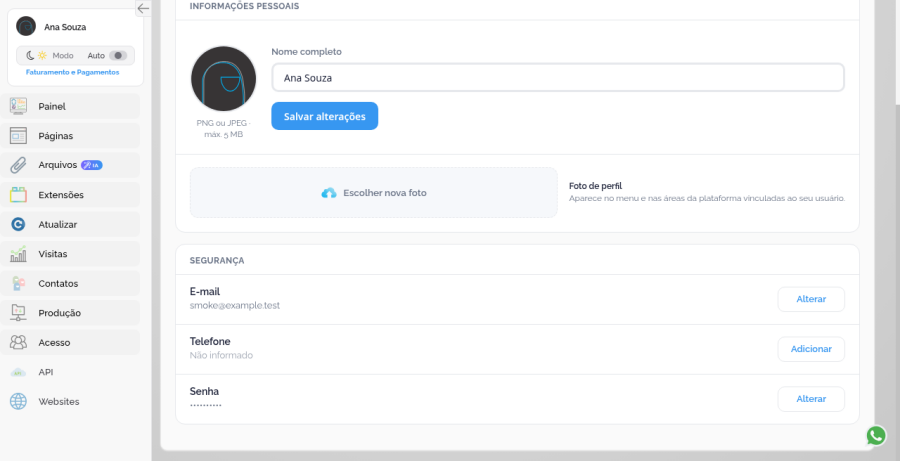Click Alterar button for E-mail
Viewport: 900px width, 461px height.
811,299
